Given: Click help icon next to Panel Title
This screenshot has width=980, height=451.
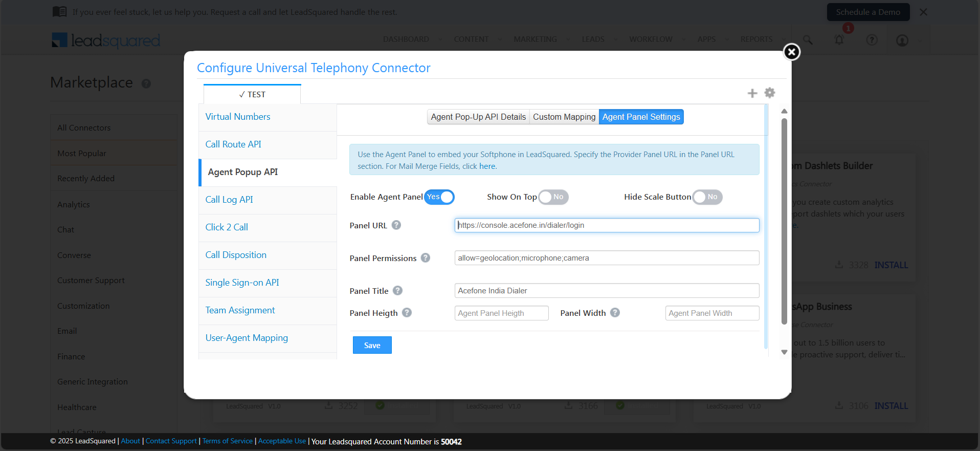Looking at the screenshot, I should coord(398,290).
